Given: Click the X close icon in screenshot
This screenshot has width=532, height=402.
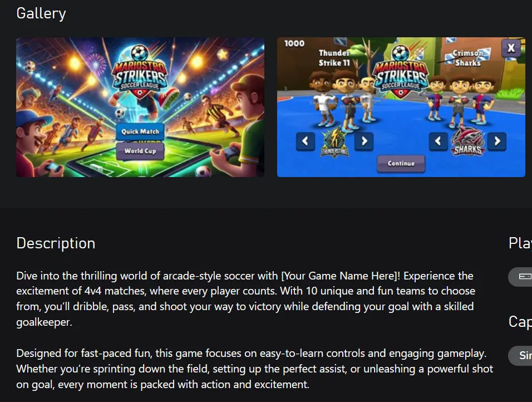Looking at the screenshot, I should [x=511, y=48].
